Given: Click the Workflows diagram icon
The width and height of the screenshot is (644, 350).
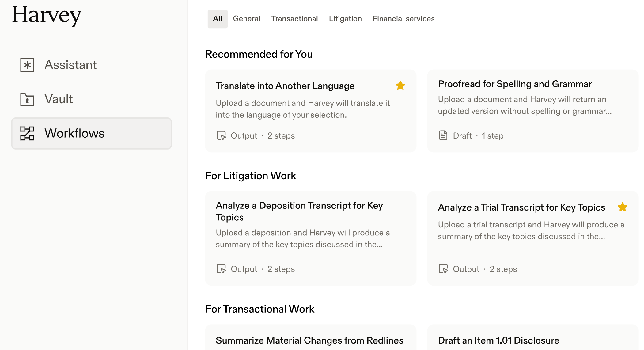Looking at the screenshot, I should point(27,133).
